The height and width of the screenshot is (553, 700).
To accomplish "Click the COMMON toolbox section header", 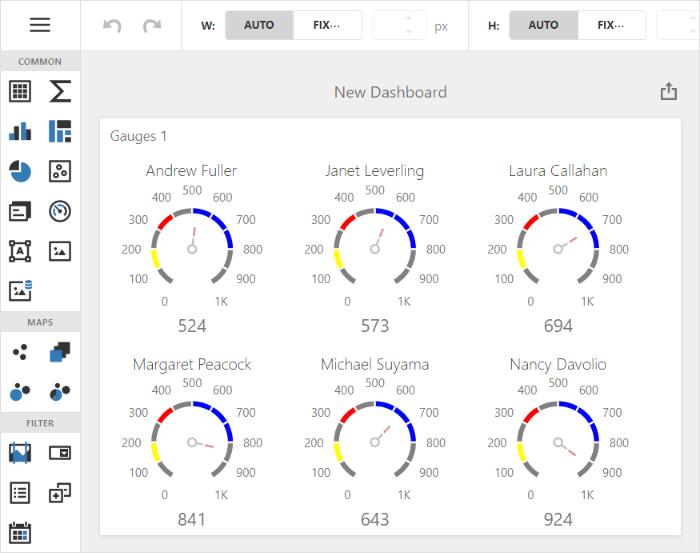I will click(x=40, y=61).
